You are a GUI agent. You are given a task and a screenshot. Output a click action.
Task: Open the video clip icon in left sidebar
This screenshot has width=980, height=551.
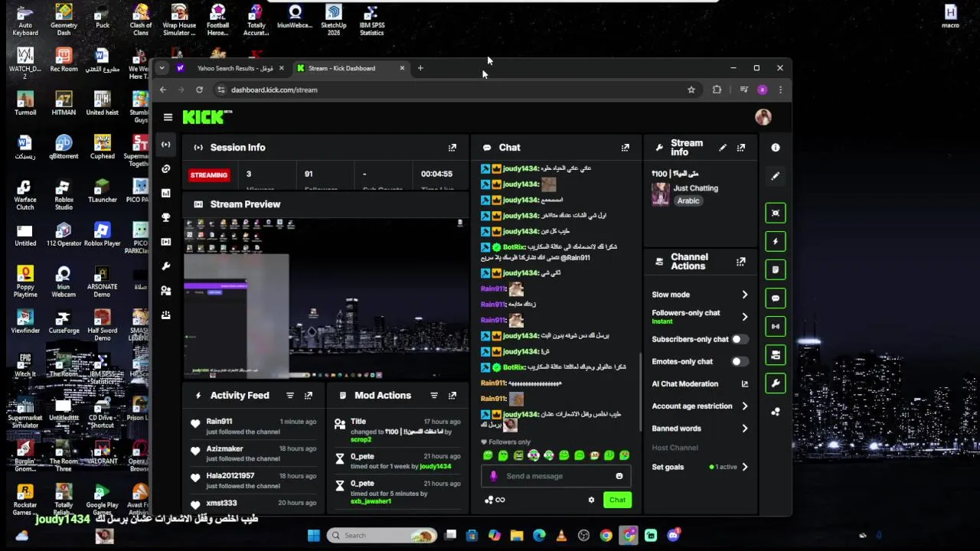pos(166,242)
